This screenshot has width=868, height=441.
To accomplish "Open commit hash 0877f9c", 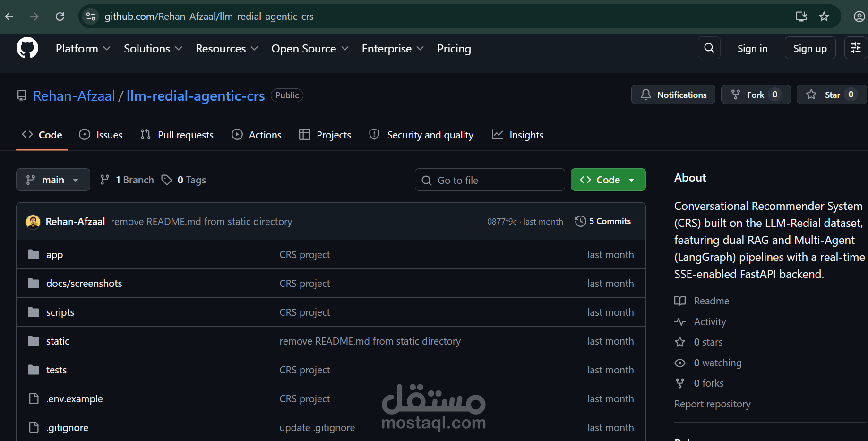I will [x=502, y=222].
